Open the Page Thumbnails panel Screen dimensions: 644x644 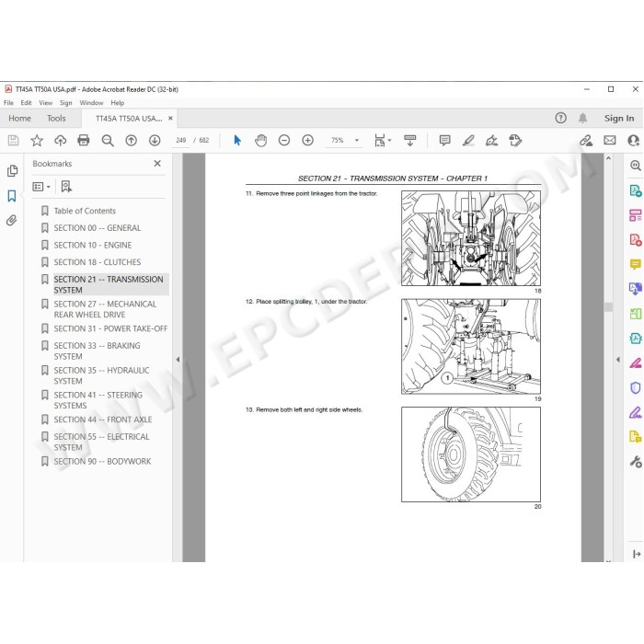[x=12, y=170]
